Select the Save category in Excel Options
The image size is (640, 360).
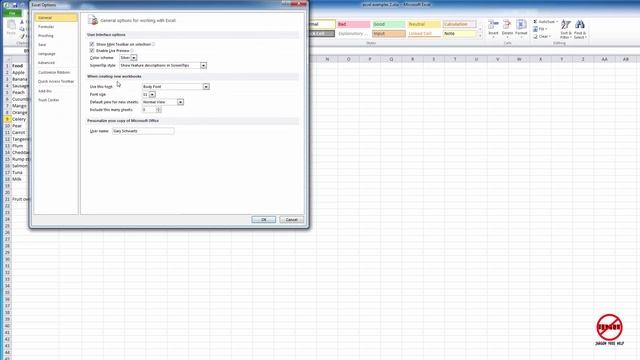(56, 44)
